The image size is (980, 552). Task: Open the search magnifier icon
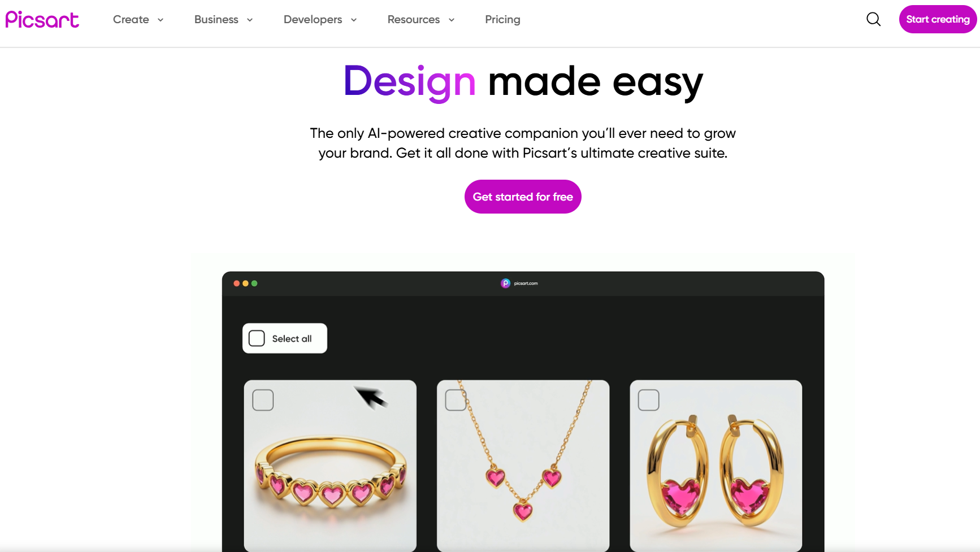pyautogui.click(x=873, y=19)
